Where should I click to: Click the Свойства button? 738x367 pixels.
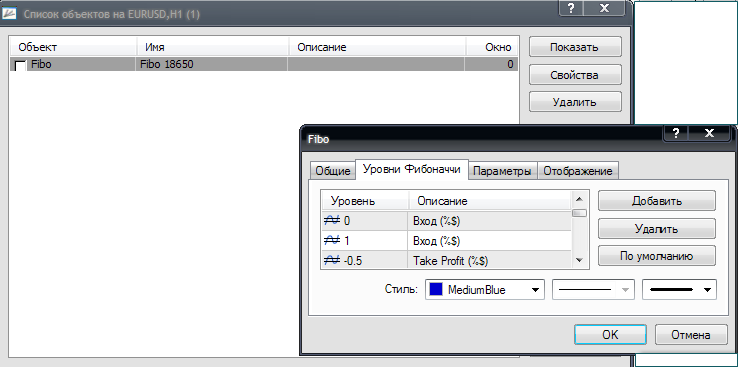coord(575,75)
